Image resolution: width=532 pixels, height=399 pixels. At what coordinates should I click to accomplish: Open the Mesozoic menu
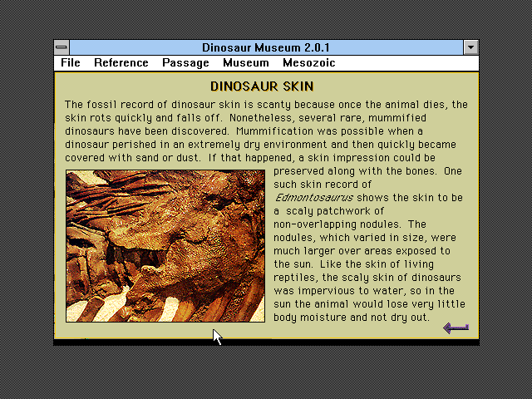309,63
